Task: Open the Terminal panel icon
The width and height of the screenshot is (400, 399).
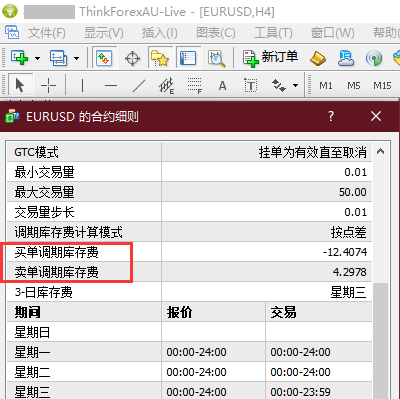Action: click(x=188, y=58)
